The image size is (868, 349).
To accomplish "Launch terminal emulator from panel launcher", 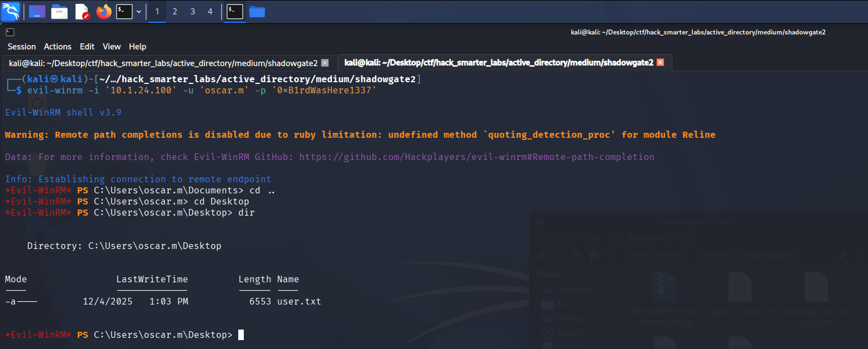I will click(124, 12).
